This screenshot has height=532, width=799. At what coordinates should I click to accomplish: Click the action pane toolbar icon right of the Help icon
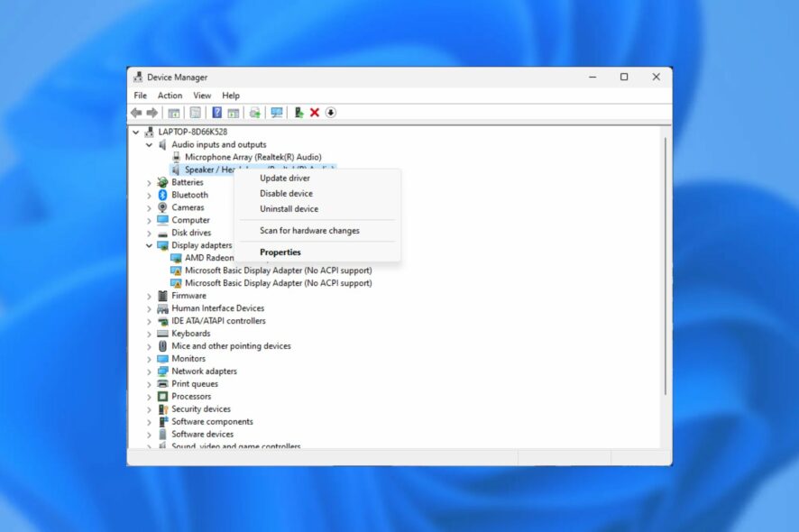pyautogui.click(x=233, y=113)
